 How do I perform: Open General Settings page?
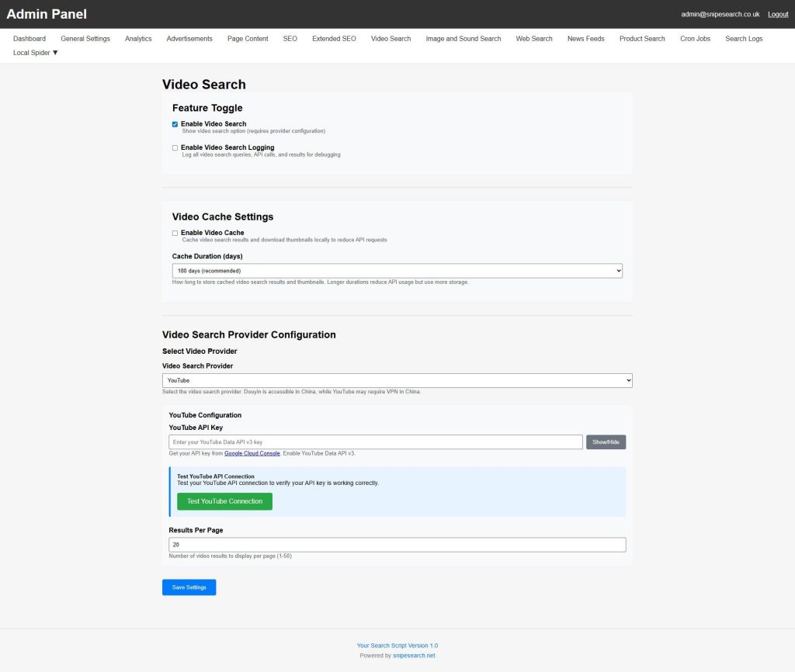[85, 39]
